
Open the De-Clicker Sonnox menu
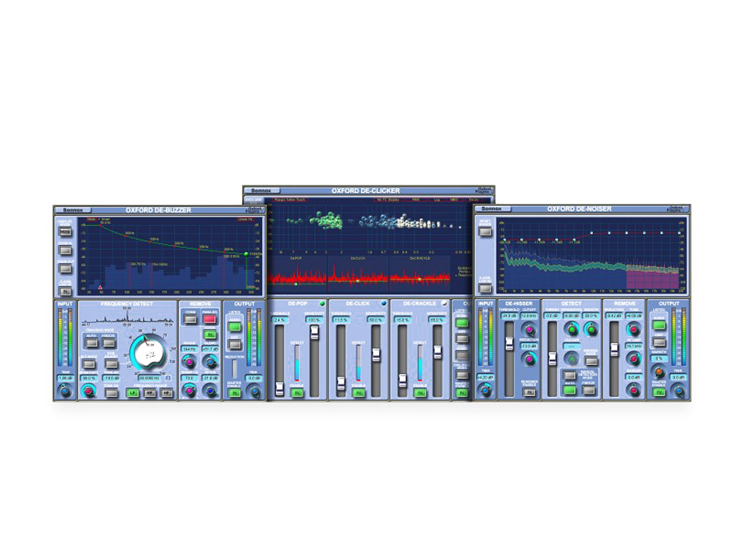260,191
